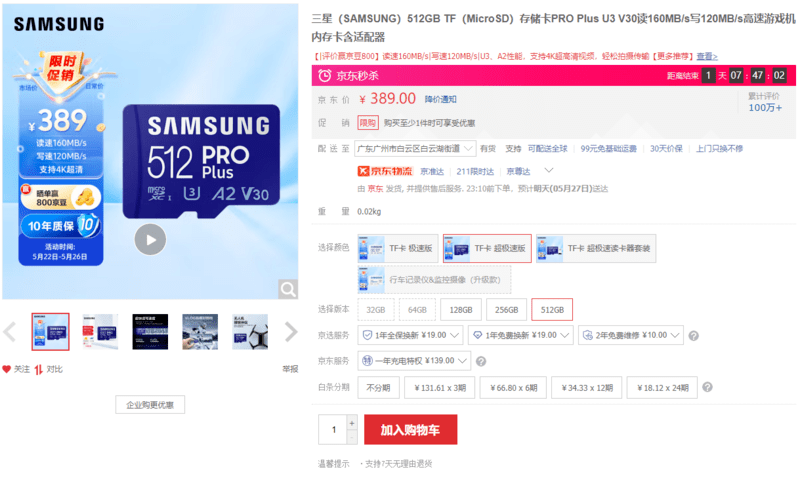Open the delivery address dropdown

click(415, 148)
